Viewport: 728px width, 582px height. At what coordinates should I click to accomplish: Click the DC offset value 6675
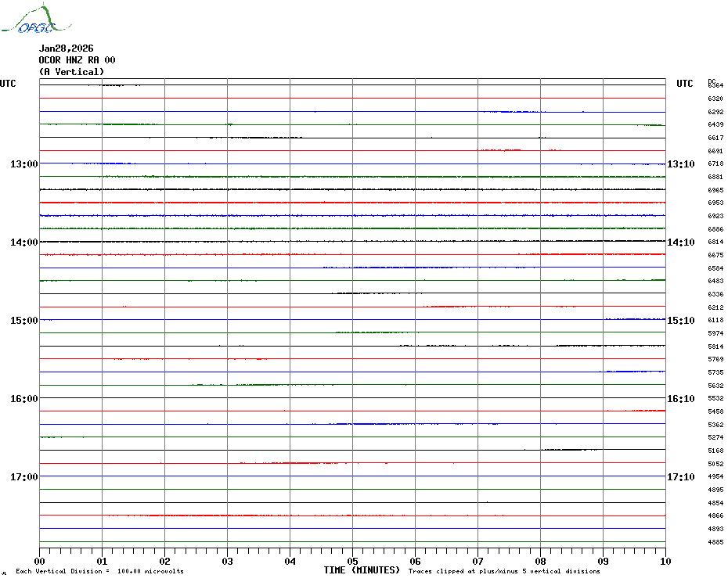[715, 255]
